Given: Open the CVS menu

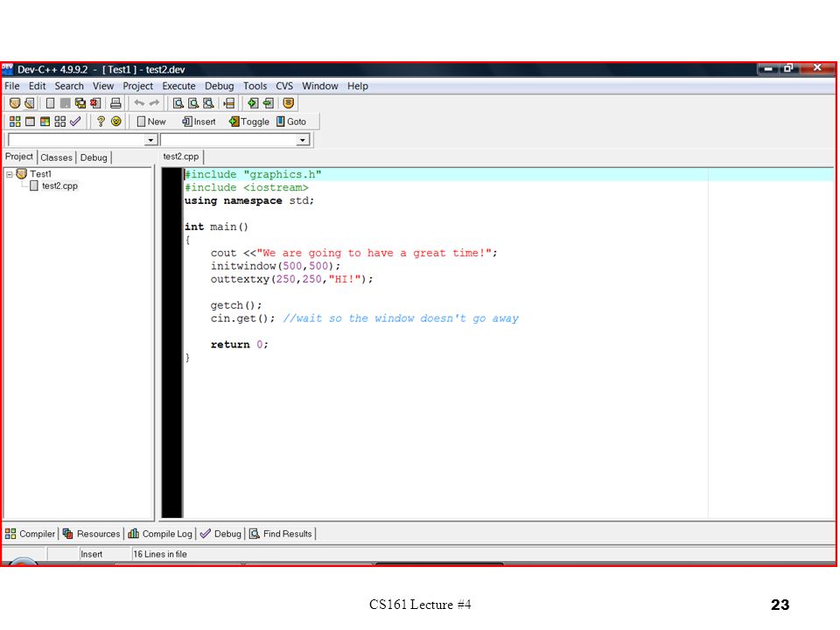Looking at the screenshot, I should pos(284,86).
